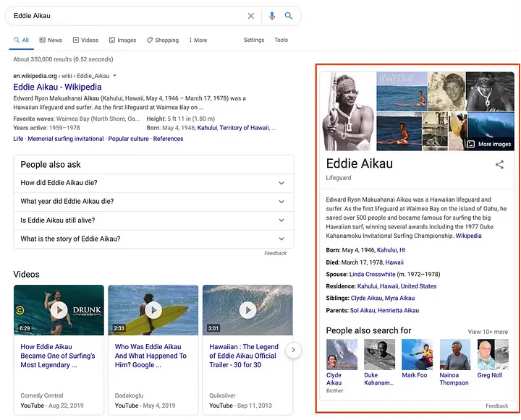Expand 'How did Eddie Aikau die?' question
This screenshot has width=521, height=420.
pyautogui.click(x=153, y=183)
